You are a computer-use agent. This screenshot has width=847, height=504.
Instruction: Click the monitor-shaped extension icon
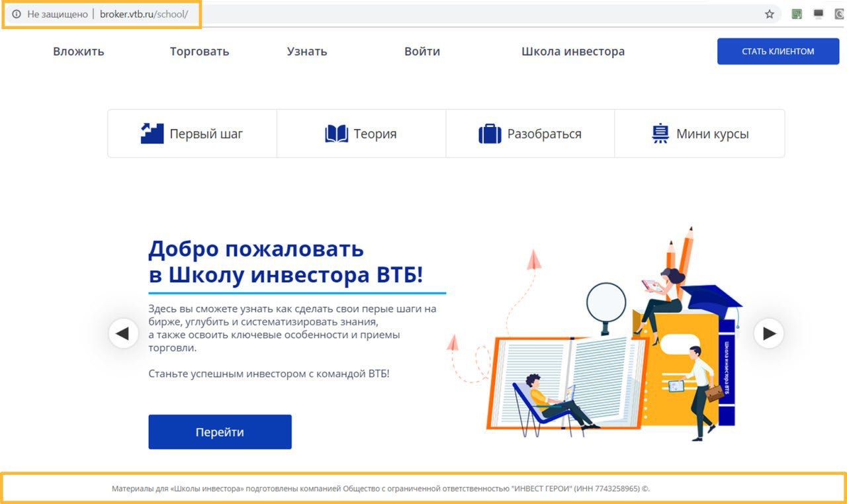coord(818,14)
